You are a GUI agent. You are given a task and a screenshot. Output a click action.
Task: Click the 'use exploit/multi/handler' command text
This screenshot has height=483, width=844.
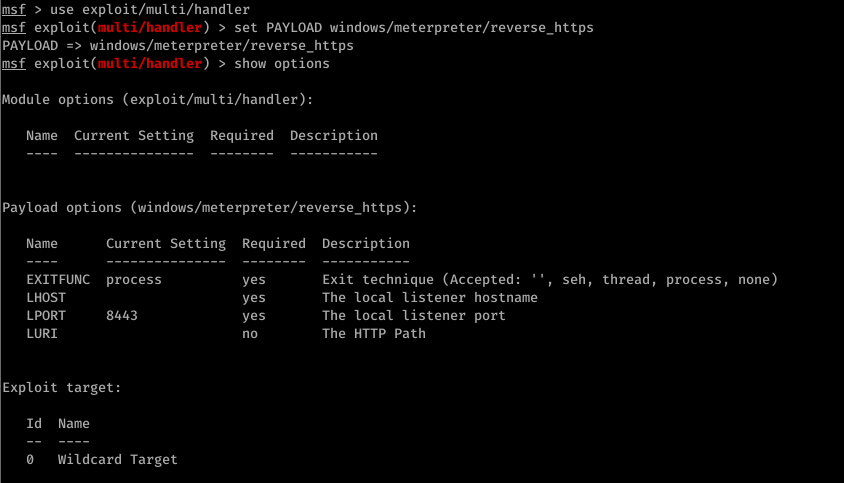[x=150, y=10]
